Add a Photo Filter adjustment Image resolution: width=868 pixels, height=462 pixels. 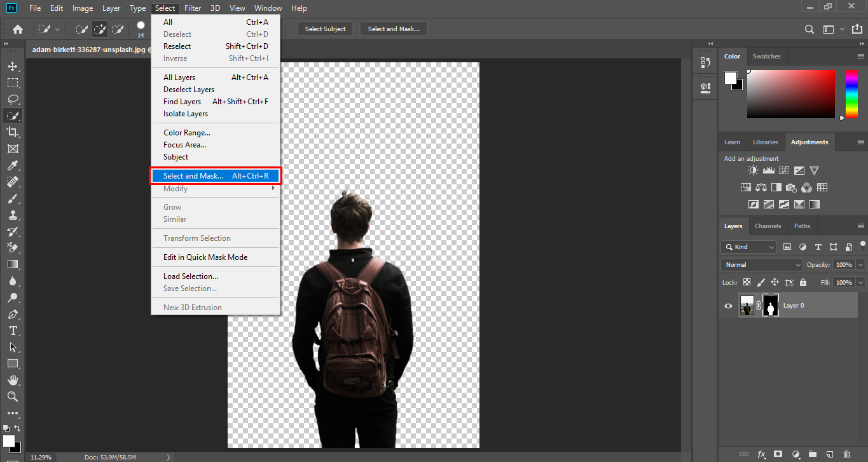coord(791,187)
